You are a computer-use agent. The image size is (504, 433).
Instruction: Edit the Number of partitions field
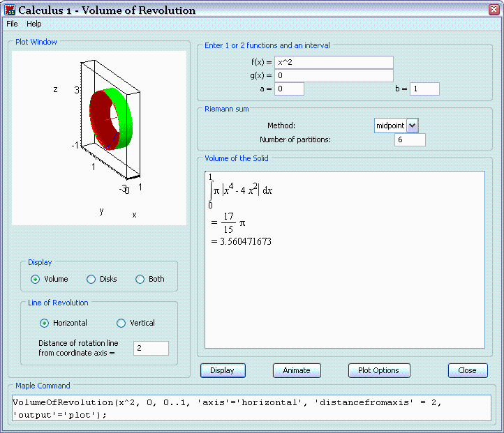pyautogui.click(x=409, y=139)
